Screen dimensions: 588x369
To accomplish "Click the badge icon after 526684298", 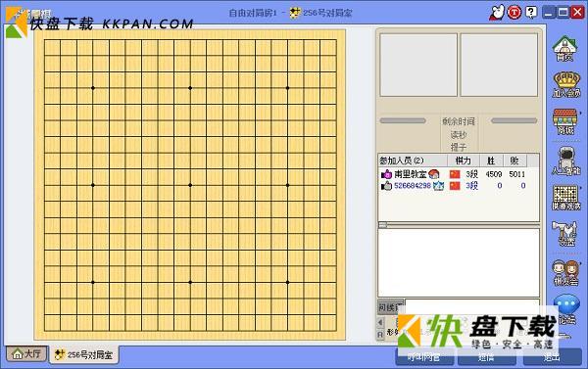I will coord(438,185).
